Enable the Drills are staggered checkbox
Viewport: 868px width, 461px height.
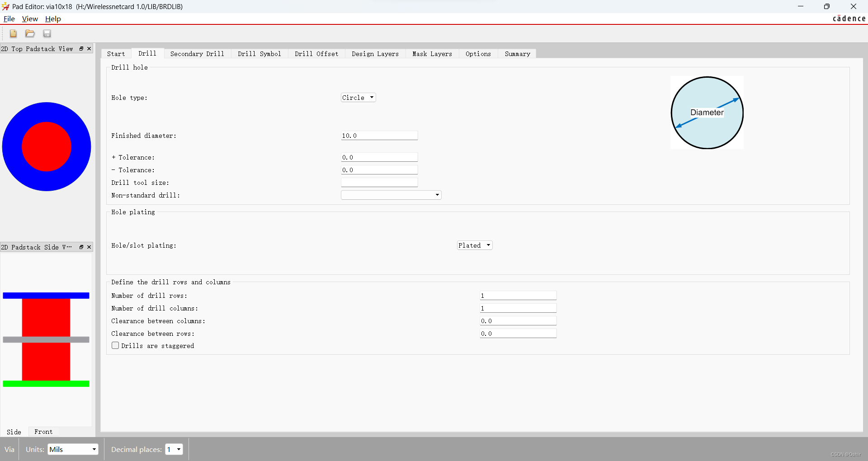pos(115,345)
